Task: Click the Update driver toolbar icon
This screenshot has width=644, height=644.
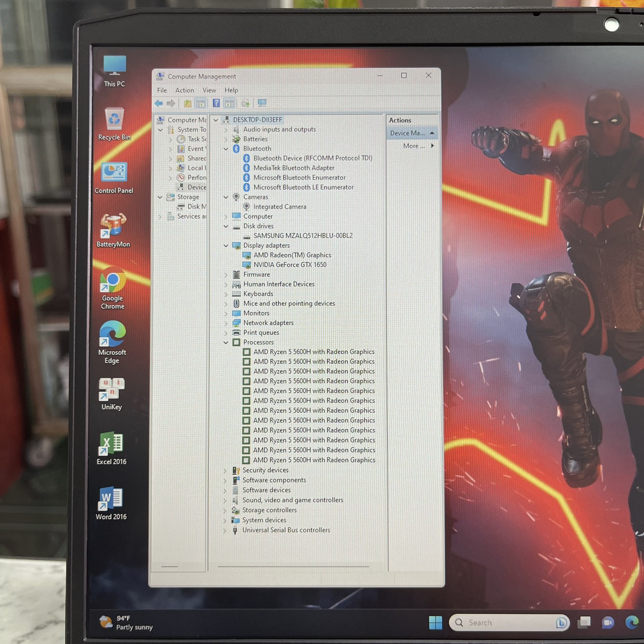Action: pyautogui.click(x=245, y=103)
